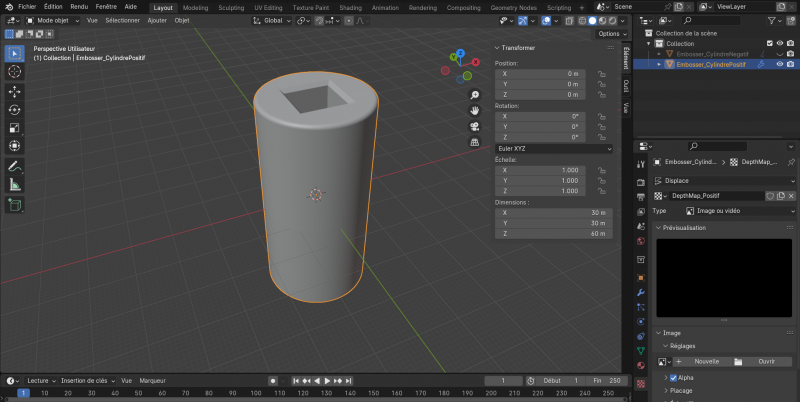800x402 pixels.
Task: Activate the Measure tool
Action: click(x=15, y=184)
